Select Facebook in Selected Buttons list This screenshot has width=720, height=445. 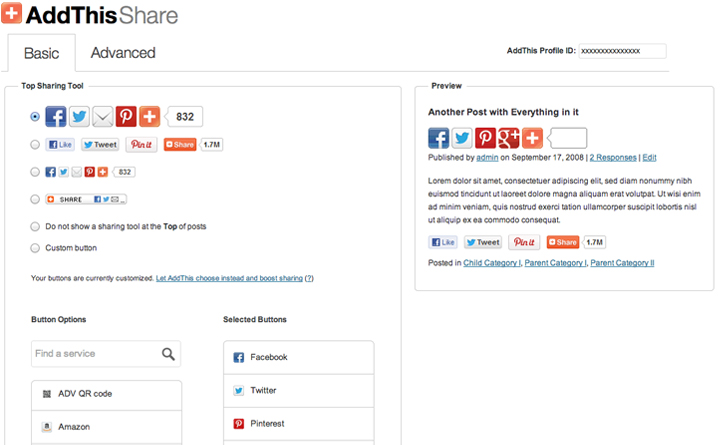298,357
